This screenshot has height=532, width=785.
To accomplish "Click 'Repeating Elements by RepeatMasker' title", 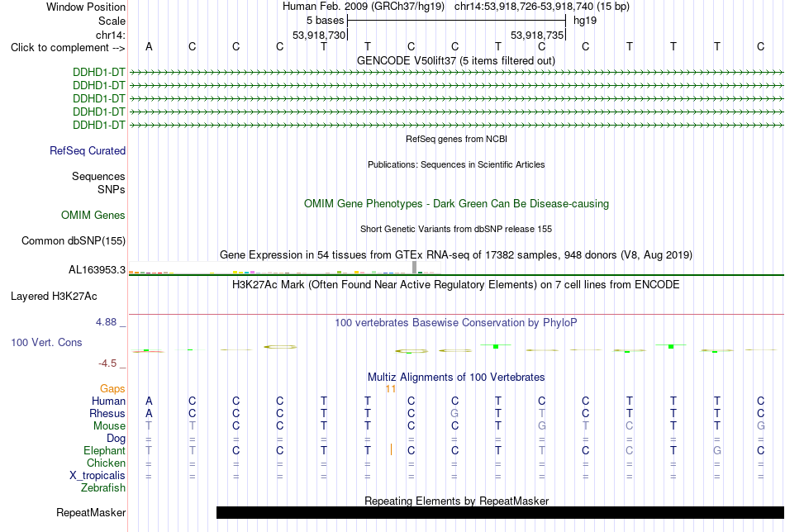I will coord(457,501).
